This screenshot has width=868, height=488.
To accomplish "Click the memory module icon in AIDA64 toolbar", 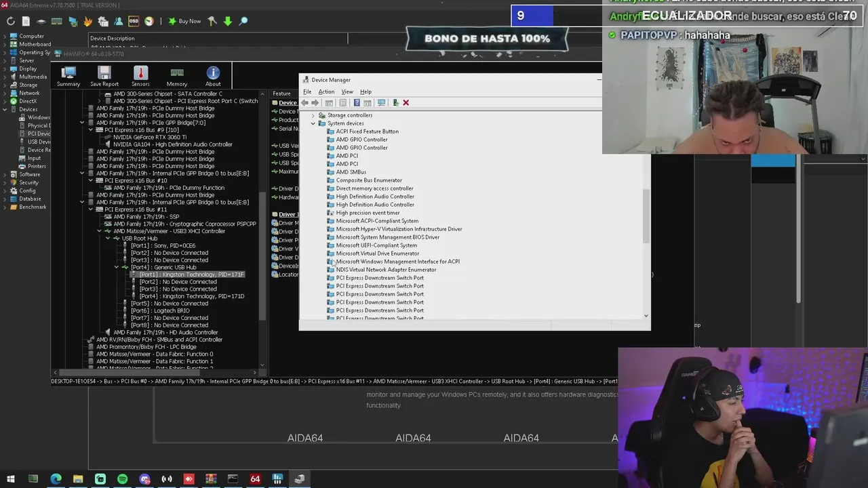I will point(58,21).
